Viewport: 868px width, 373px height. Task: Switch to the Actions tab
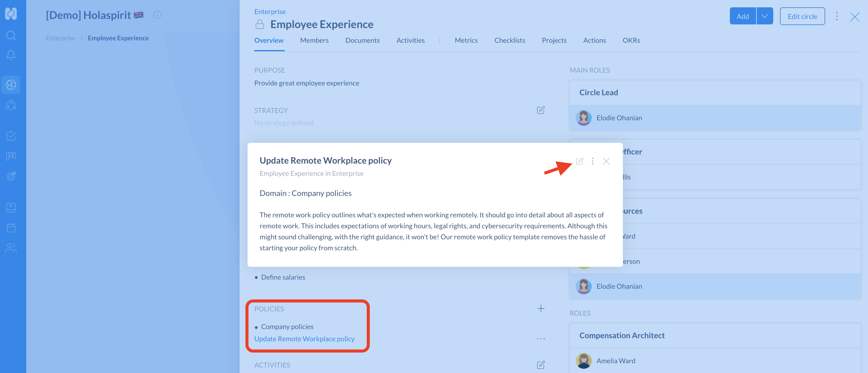[x=594, y=40]
